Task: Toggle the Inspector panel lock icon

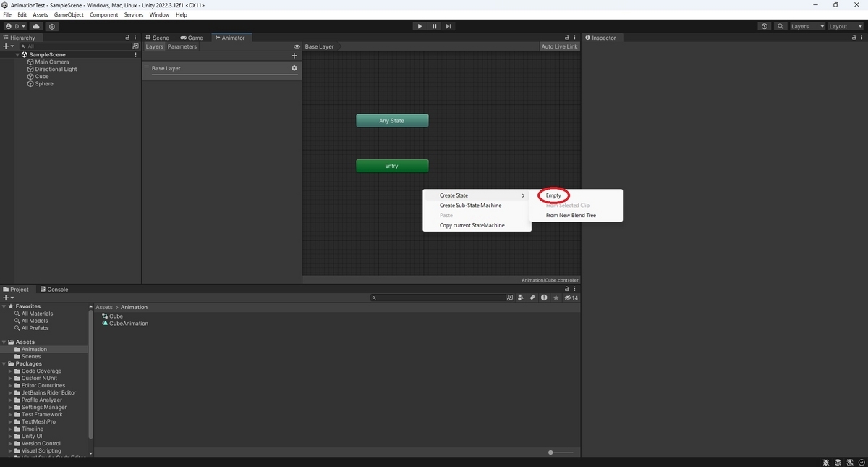Action: click(854, 38)
